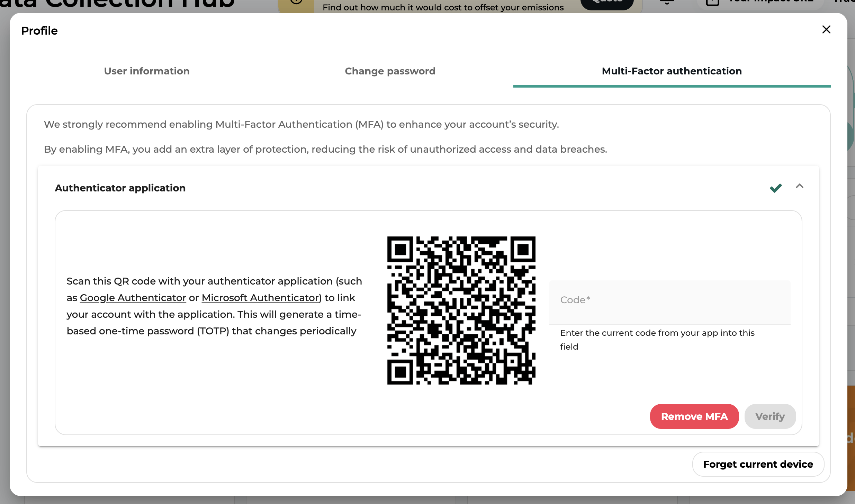855x504 pixels.
Task: Close the Profile dialog with the X icon
Action: click(826, 30)
